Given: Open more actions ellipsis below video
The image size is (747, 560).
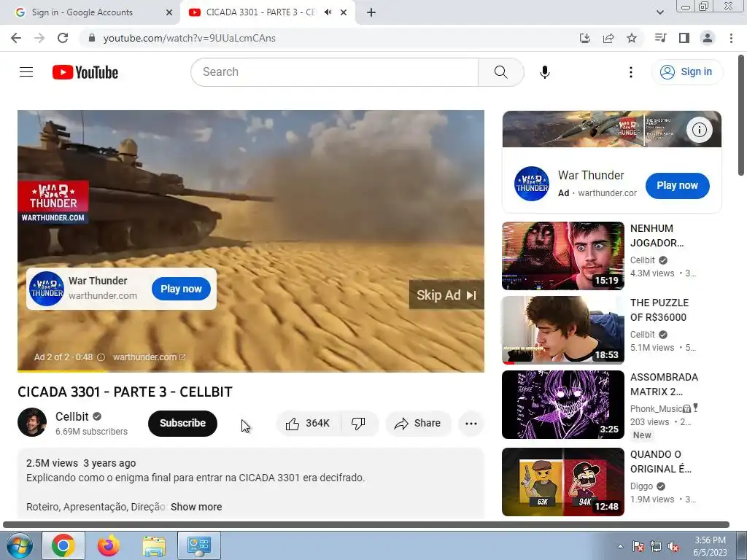Looking at the screenshot, I should point(471,424).
